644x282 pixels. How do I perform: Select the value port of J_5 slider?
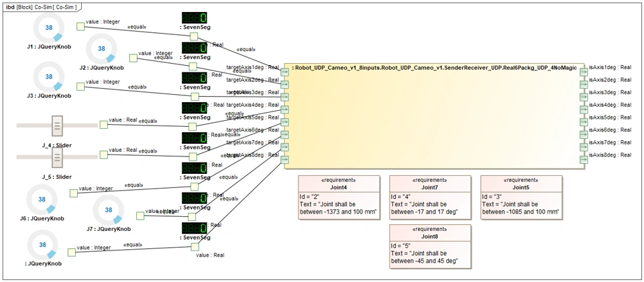coord(103,154)
